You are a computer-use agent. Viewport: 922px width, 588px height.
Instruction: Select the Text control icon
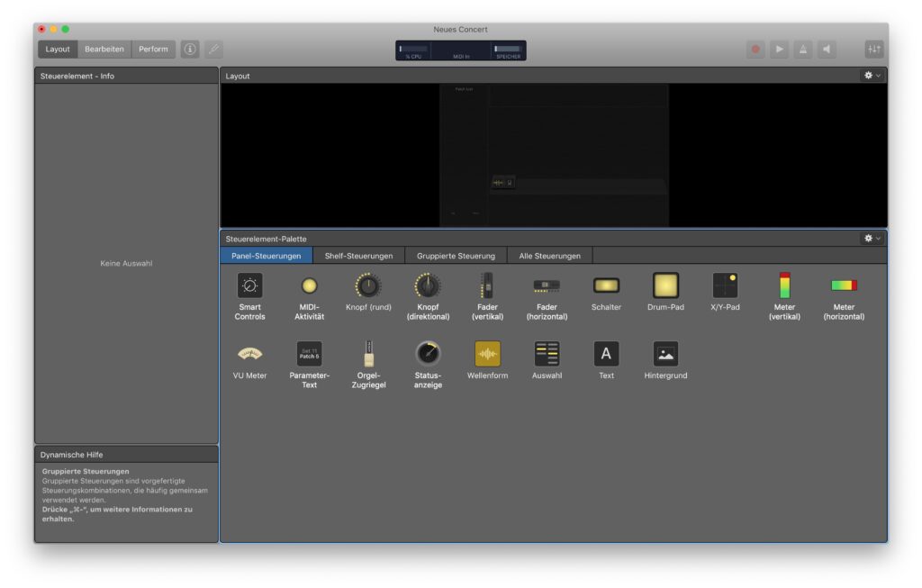(606, 354)
